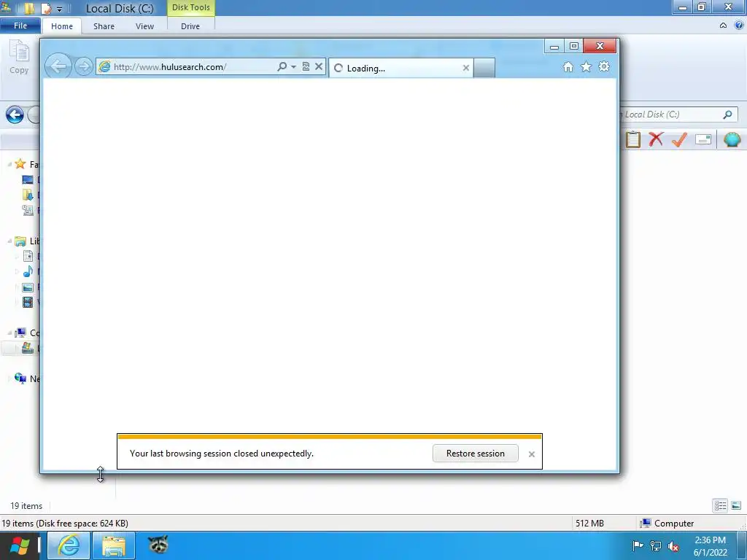
Task: Open the Drive tab under Disk Tools
Action: [190, 26]
